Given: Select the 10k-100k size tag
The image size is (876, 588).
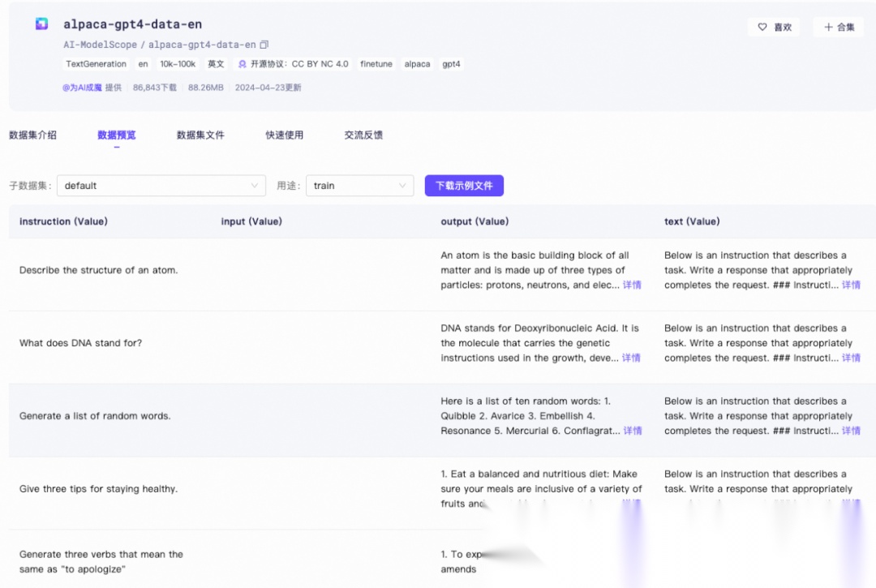Looking at the screenshot, I should (178, 64).
